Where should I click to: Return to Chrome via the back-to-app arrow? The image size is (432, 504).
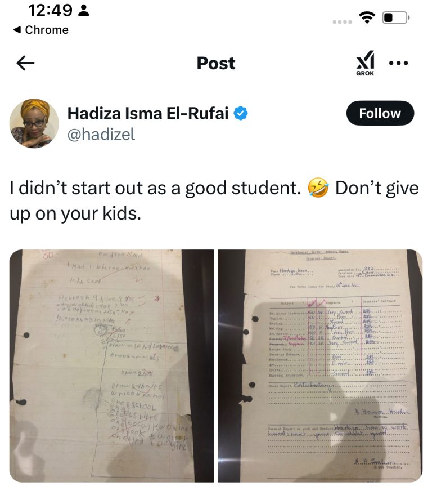pos(17,30)
